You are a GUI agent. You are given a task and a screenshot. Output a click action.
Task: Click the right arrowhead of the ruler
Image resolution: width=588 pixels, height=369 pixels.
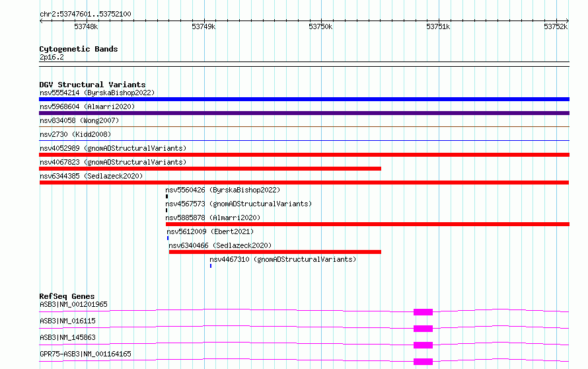(568, 21)
